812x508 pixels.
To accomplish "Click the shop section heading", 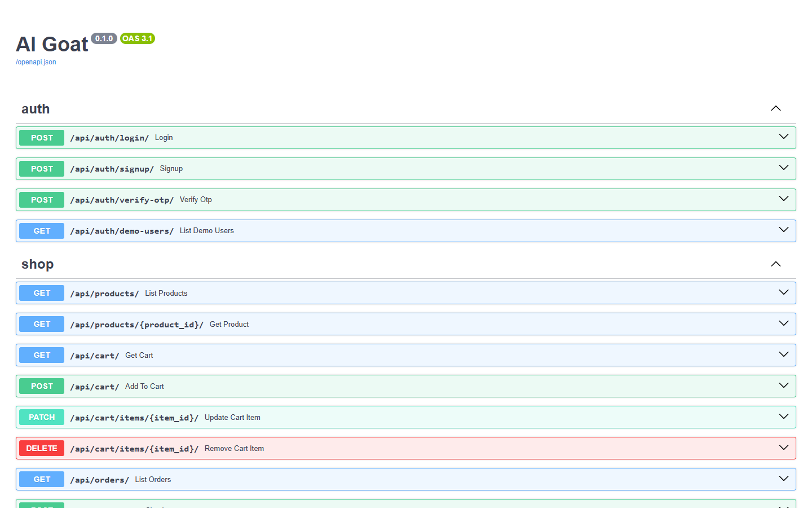I will [x=37, y=264].
